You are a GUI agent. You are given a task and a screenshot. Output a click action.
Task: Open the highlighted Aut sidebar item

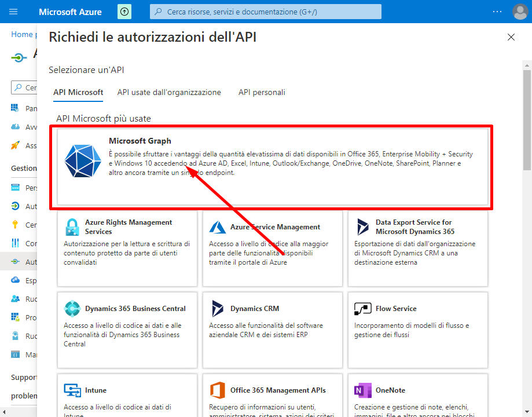19,261
